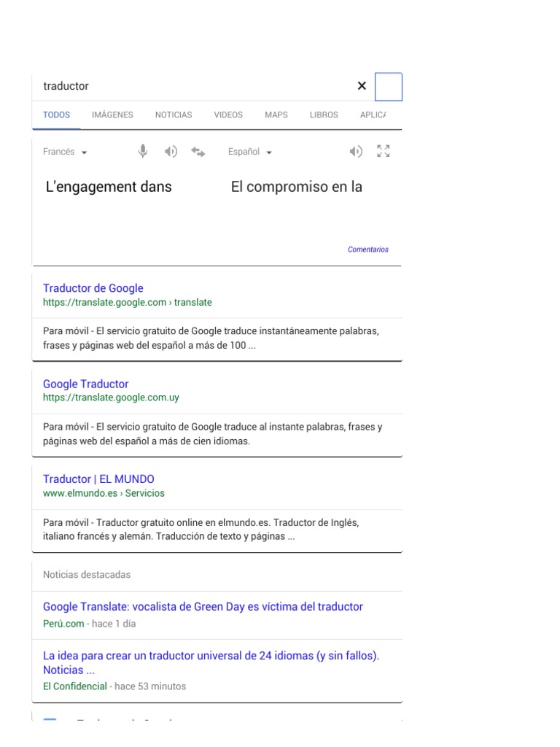Click the www.elmundo.es › Servicios URL

(x=104, y=493)
